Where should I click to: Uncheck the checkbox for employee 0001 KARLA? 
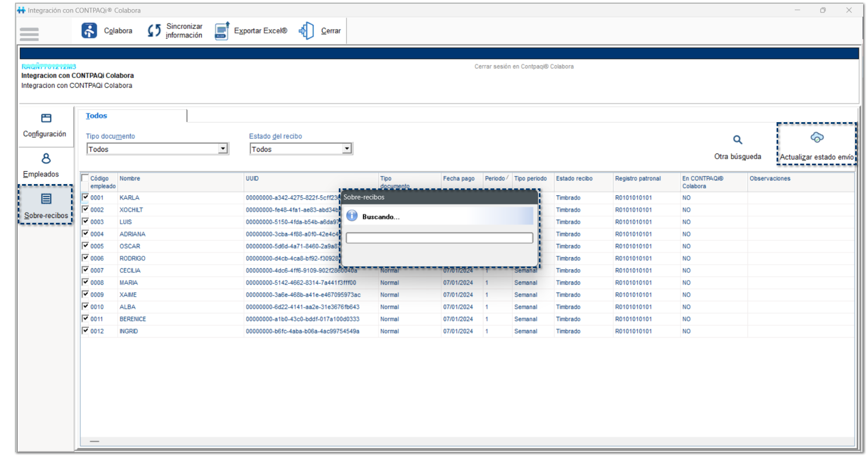(x=85, y=198)
